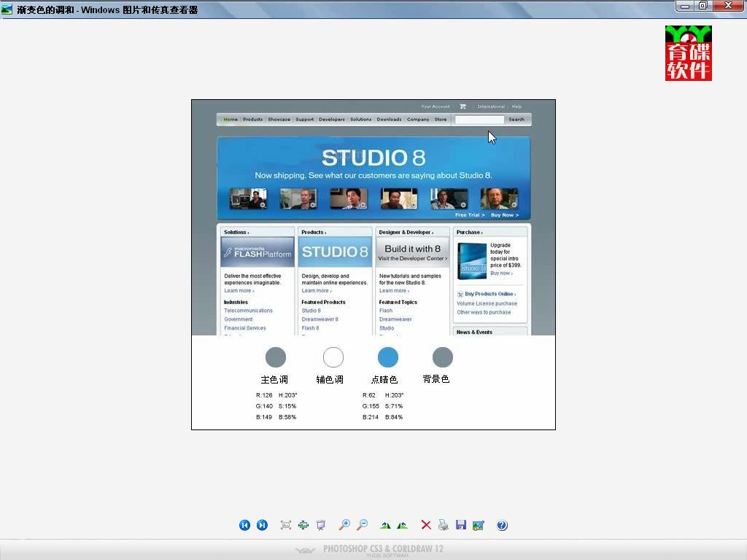Click the white swatch above 辅色调
This screenshot has height=560, width=747.
point(333,357)
